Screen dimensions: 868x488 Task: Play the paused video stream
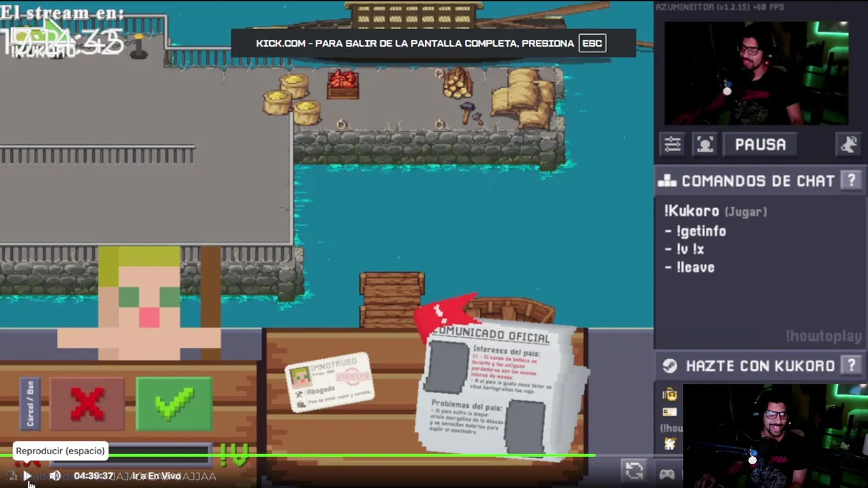pyautogui.click(x=26, y=476)
